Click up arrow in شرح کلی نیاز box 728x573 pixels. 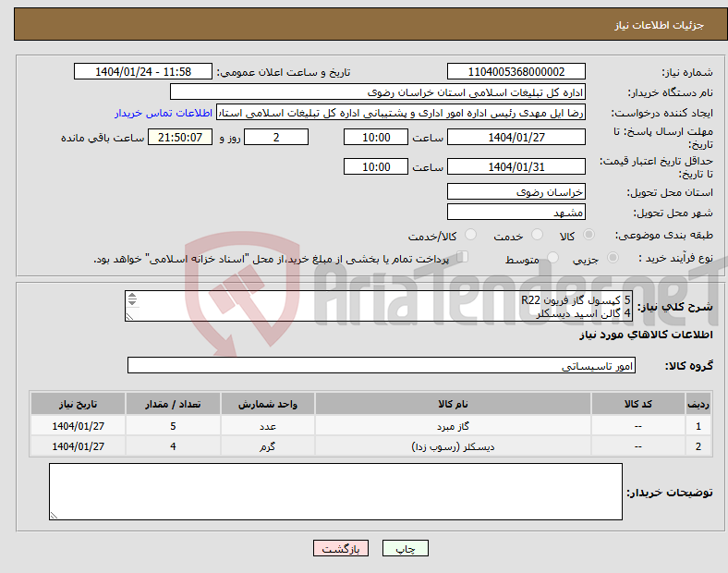click(132, 296)
